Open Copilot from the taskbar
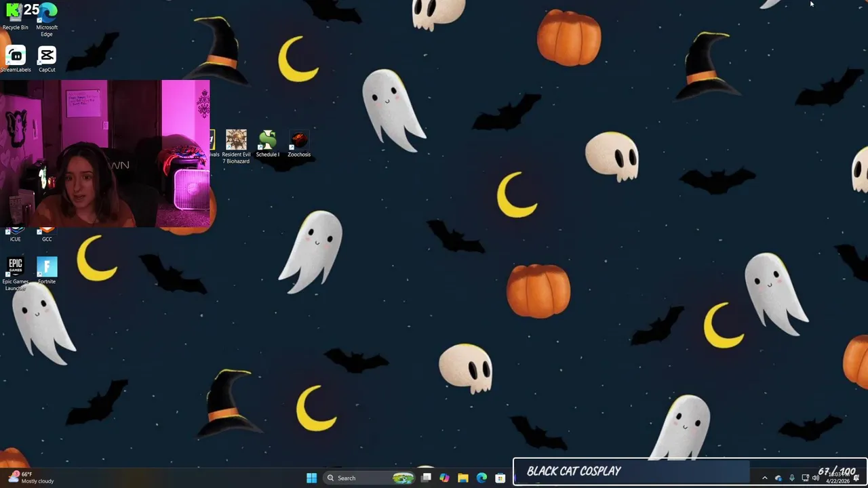This screenshot has height=488, width=868. (444, 478)
